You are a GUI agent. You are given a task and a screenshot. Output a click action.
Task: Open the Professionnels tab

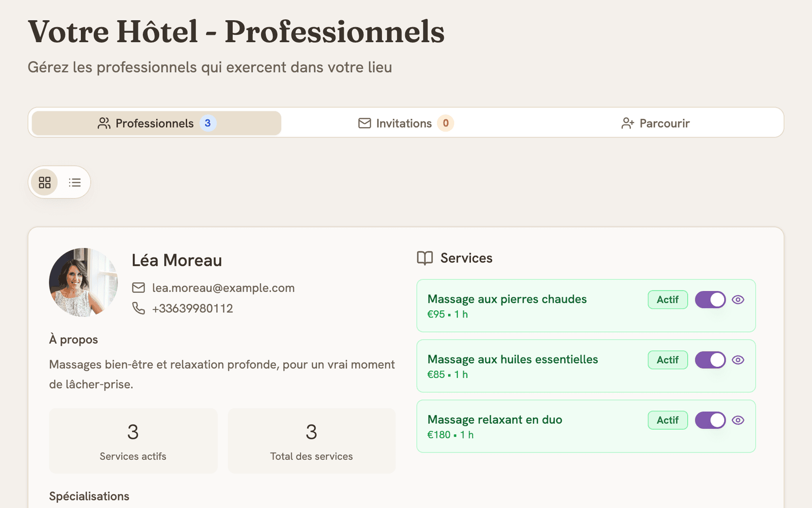[156, 123]
